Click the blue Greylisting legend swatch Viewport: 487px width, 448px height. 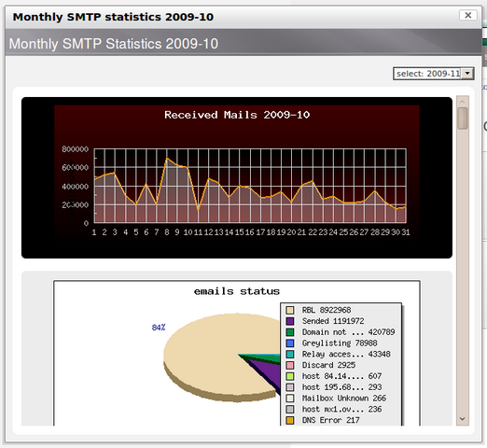click(290, 343)
